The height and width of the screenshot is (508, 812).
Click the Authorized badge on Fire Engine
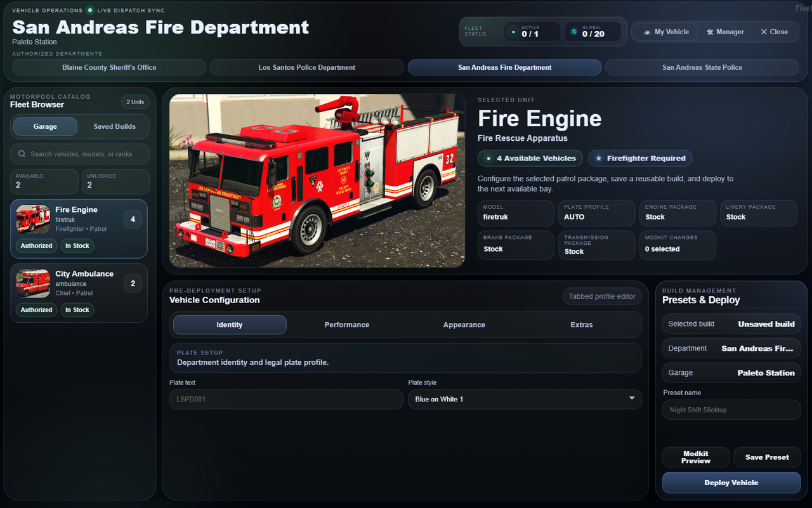[36, 245]
